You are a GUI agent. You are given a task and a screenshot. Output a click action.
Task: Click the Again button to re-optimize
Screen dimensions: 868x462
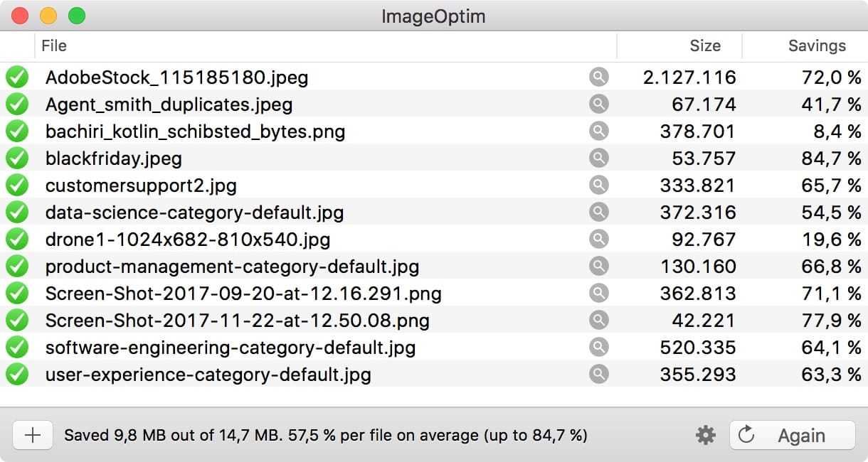coord(792,435)
